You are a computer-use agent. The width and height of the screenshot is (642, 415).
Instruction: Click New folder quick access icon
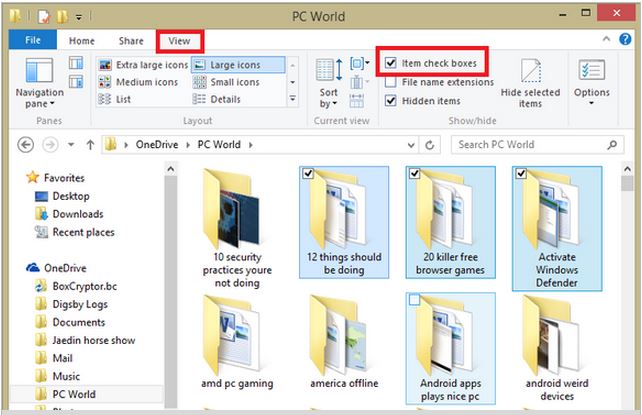62,16
